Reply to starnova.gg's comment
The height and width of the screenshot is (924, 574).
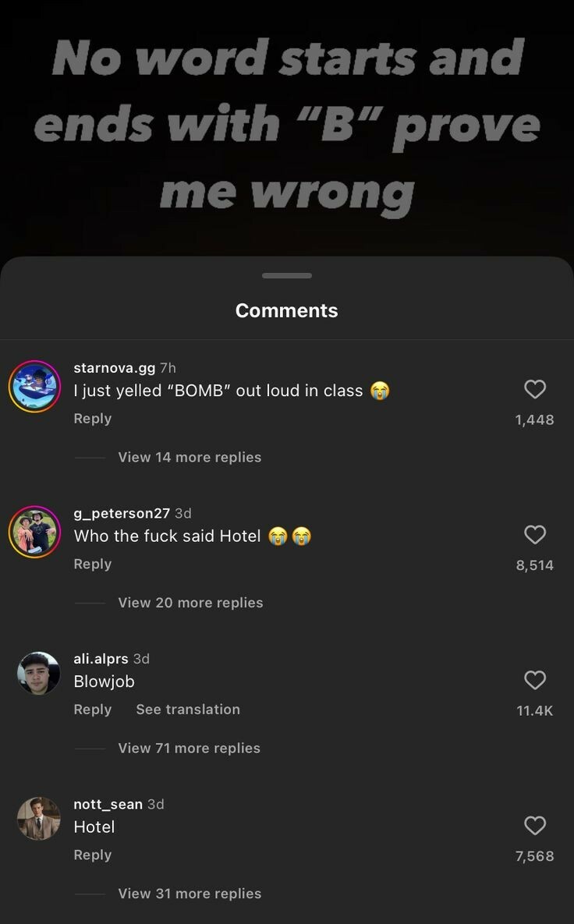click(93, 419)
